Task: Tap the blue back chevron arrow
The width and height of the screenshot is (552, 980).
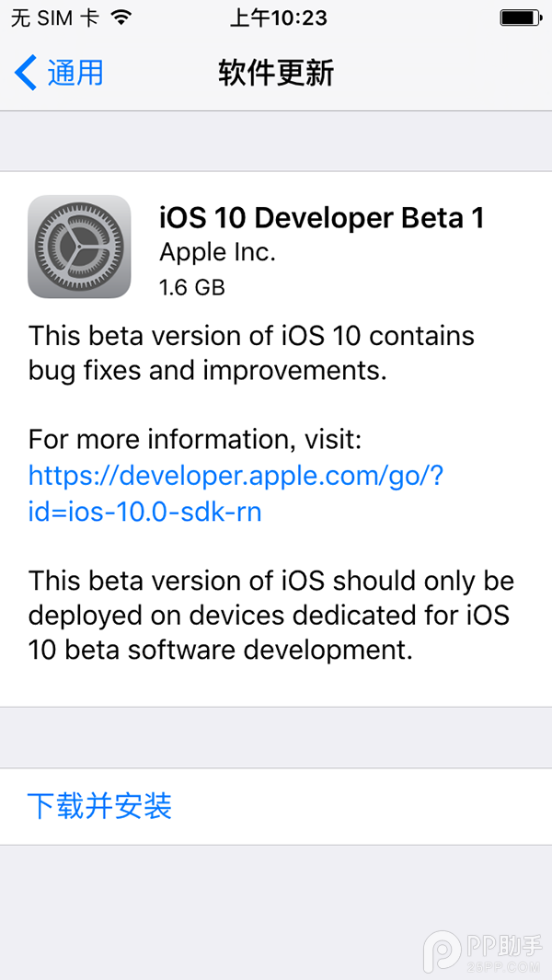Action: [25, 72]
